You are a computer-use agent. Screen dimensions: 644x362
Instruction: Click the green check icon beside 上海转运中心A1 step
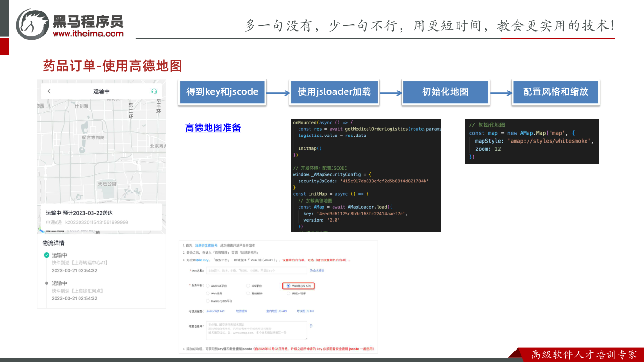pyautogui.click(x=46, y=255)
